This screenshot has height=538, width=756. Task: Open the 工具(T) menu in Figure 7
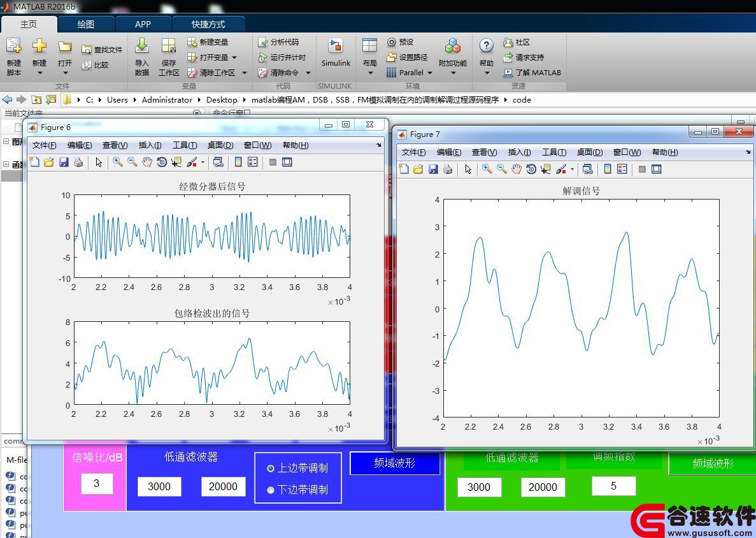tap(554, 152)
